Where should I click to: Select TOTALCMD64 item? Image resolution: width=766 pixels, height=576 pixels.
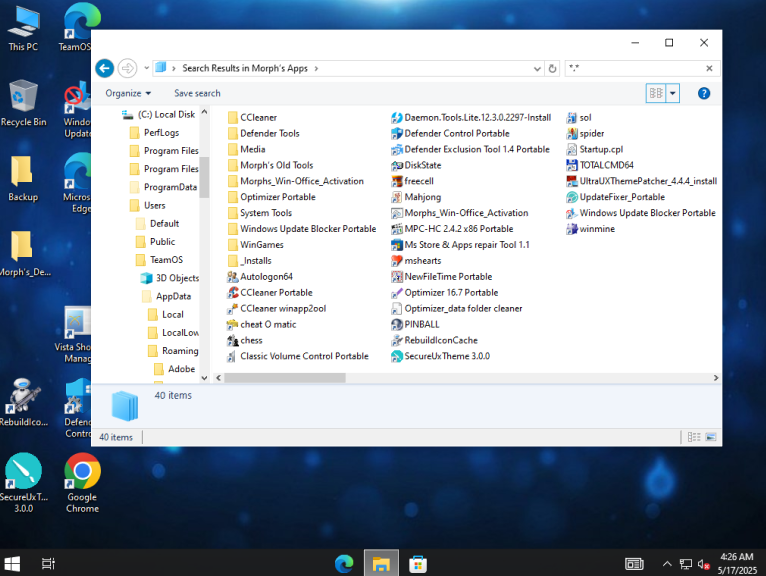[x=600, y=165]
